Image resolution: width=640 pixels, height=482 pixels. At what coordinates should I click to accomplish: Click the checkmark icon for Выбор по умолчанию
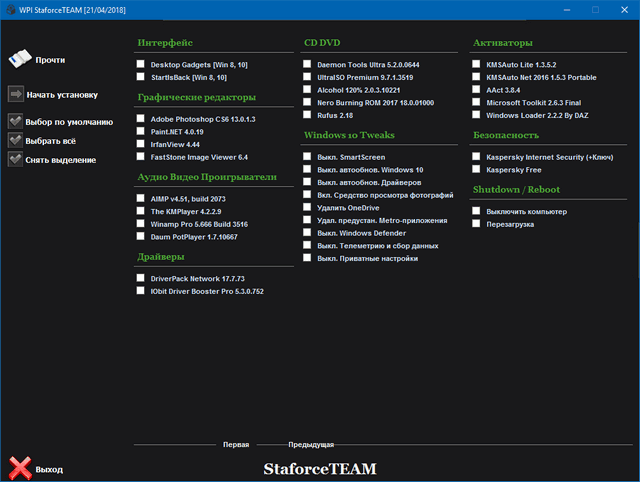click(16, 121)
